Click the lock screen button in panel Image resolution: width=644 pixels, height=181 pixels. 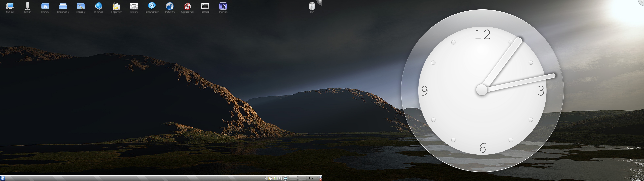(x=321, y=177)
